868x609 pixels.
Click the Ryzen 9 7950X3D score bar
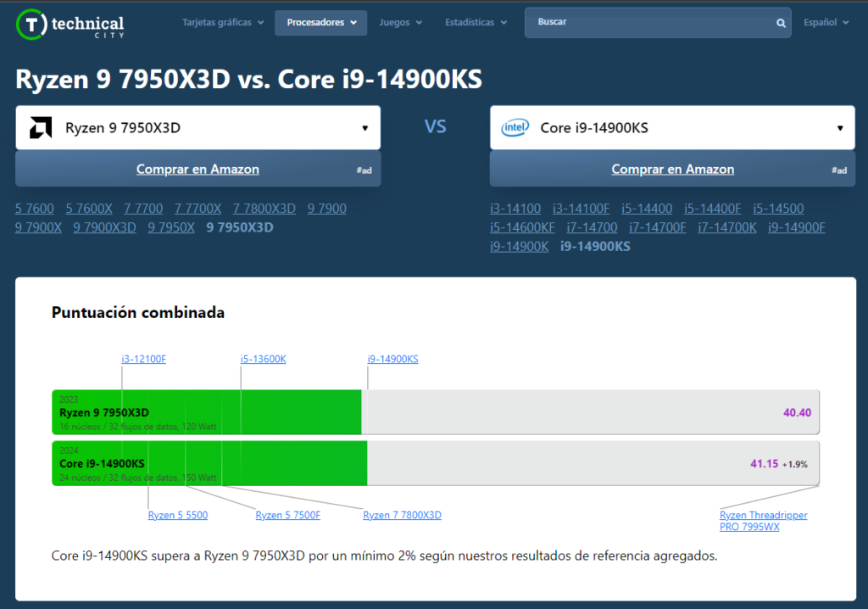click(x=436, y=412)
